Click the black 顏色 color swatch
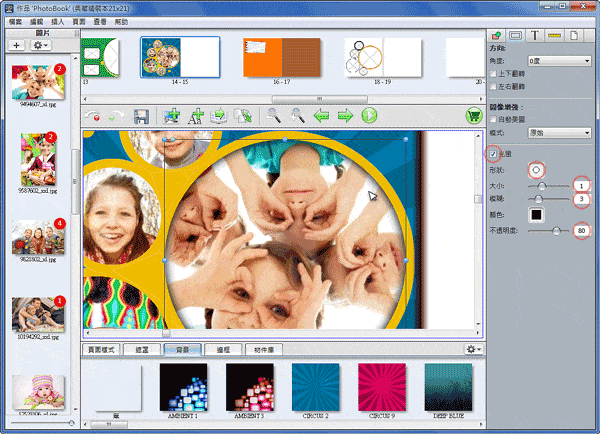600x434 pixels. point(536,214)
